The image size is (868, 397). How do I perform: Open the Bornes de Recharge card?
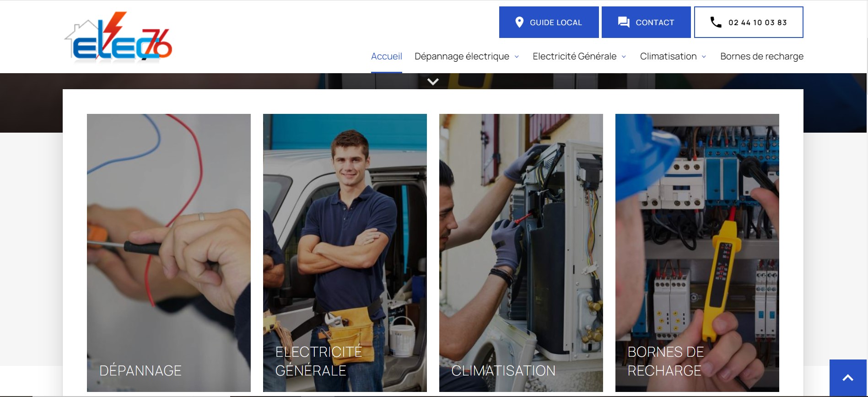pyautogui.click(x=697, y=252)
